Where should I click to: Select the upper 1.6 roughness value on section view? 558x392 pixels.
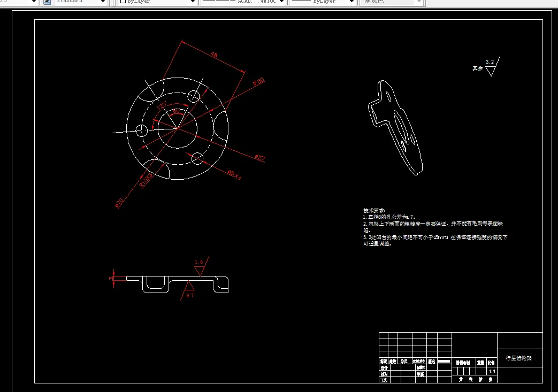pos(199,262)
